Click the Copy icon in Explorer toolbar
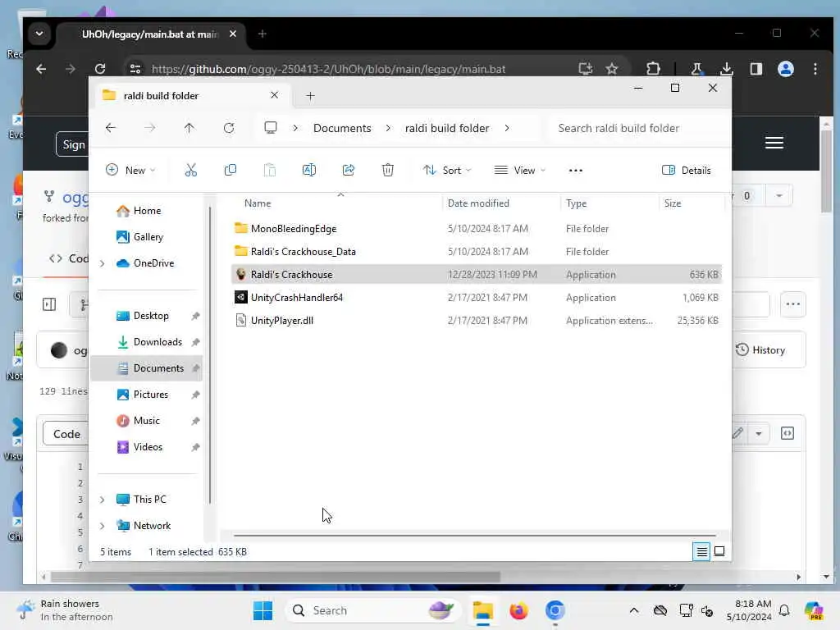The image size is (840, 630). 231,171
